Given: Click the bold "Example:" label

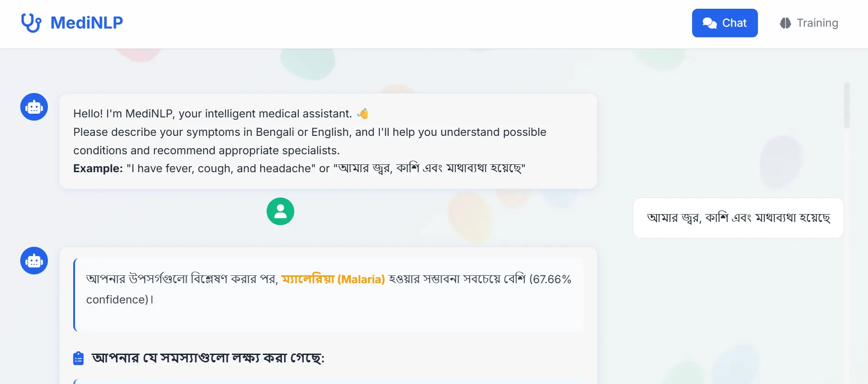Looking at the screenshot, I should point(98,169).
